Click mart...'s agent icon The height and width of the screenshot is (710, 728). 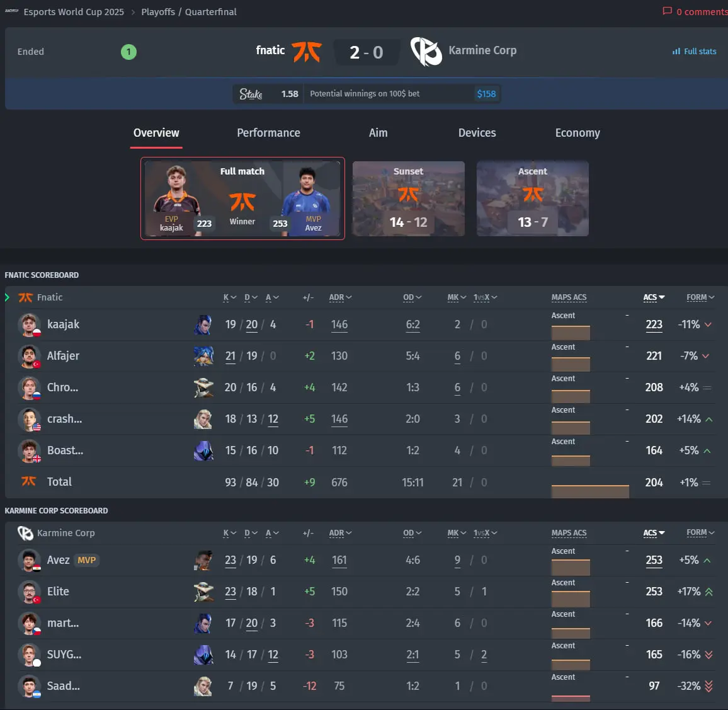tap(203, 623)
